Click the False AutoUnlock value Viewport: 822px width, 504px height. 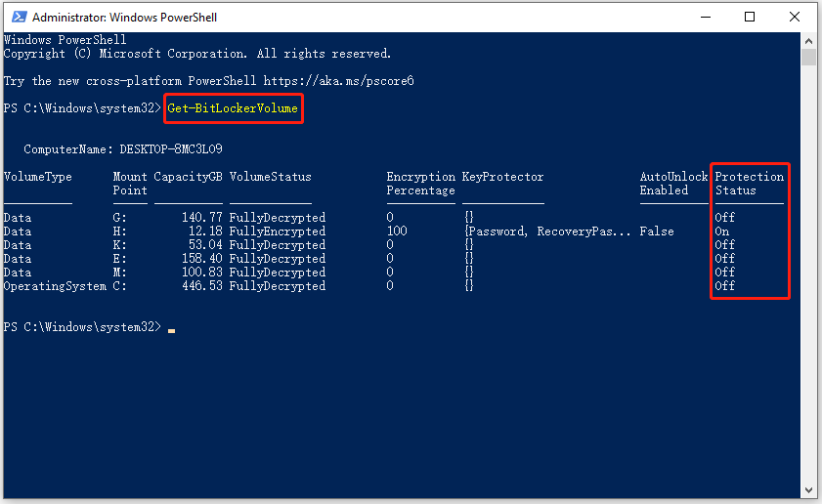pyautogui.click(x=657, y=231)
